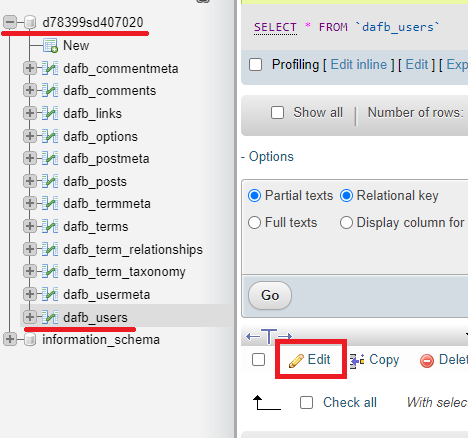Screen dimensions: 468x438
Task: Expand the information_schema database node
Action: (x=10, y=339)
